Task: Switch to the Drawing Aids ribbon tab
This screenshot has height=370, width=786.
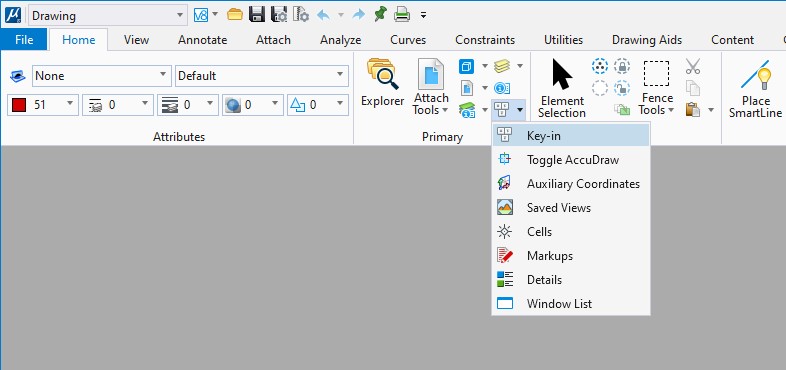Action: tap(647, 40)
